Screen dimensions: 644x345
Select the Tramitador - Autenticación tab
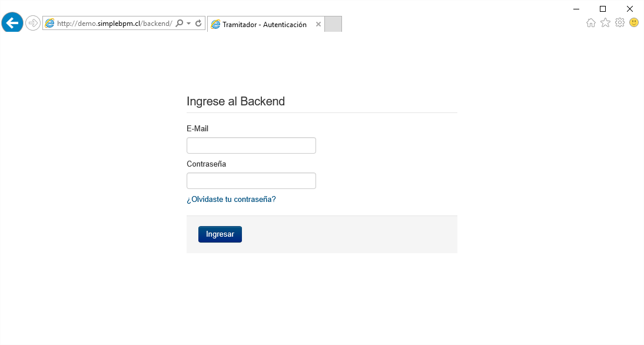[x=265, y=24]
